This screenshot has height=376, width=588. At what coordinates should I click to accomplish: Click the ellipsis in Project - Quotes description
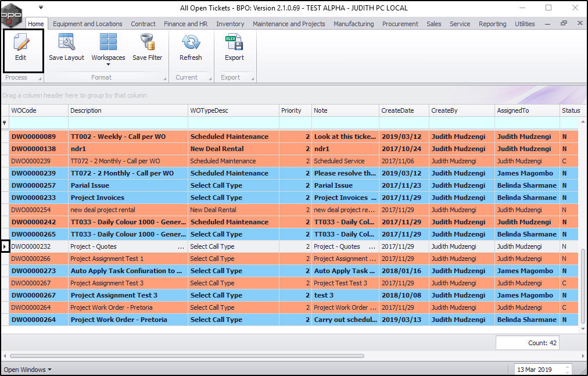(181, 247)
